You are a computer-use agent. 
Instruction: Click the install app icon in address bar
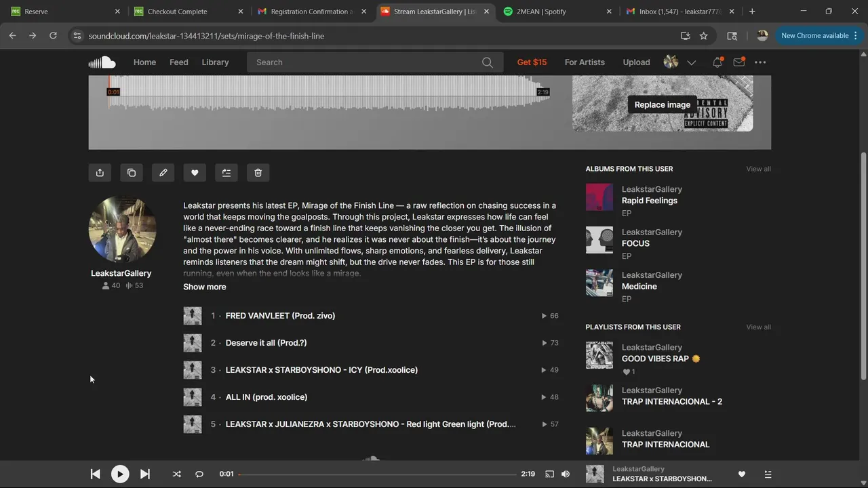[x=685, y=35]
